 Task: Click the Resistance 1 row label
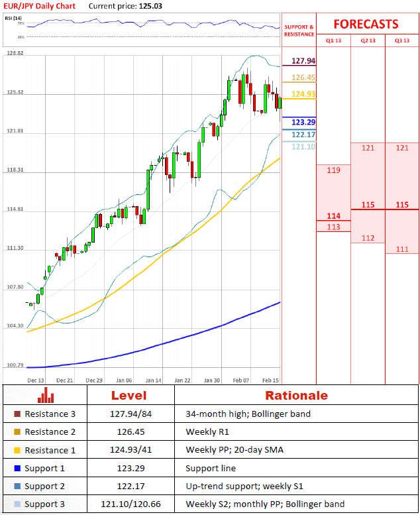(50, 450)
